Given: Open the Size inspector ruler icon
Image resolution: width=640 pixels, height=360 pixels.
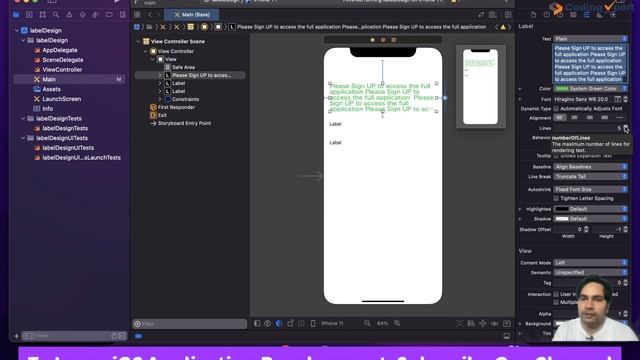Looking at the screenshot, I should (x=600, y=15).
